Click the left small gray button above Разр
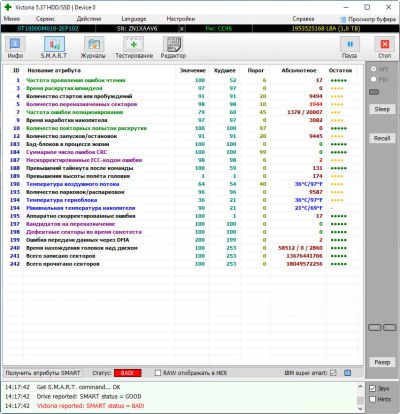Image resolution: width=400 pixels, height=414 pixels. pyautogui.click(x=375, y=328)
